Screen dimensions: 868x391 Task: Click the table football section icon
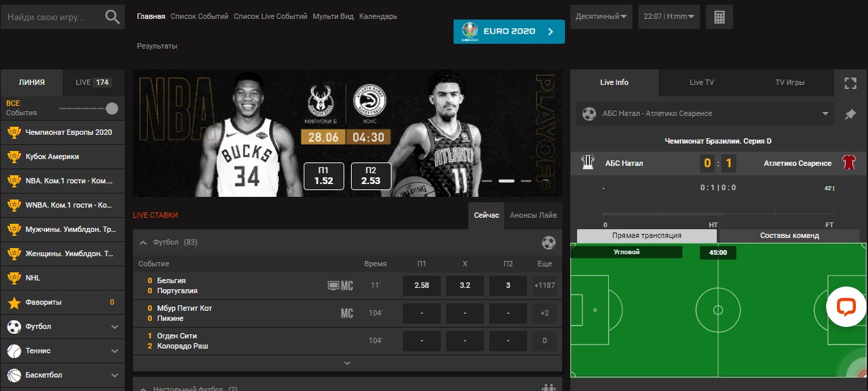point(548,389)
